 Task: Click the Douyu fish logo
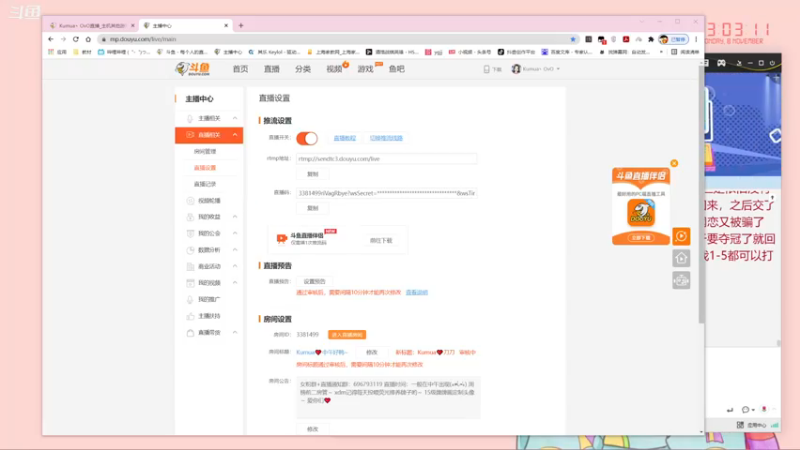pyautogui.click(x=193, y=69)
